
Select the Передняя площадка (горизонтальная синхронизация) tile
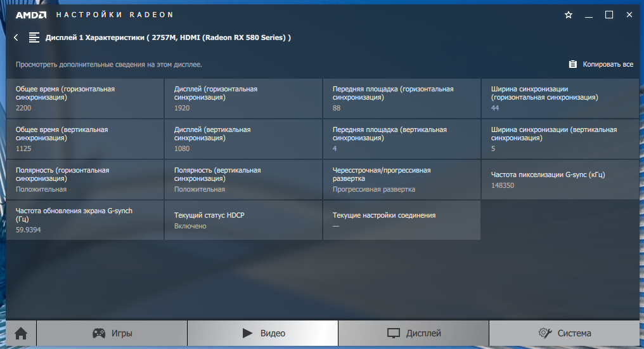coord(402,98)
